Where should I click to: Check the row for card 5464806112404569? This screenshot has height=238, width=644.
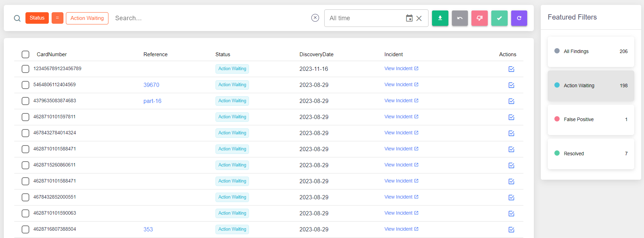pos(25,85)
